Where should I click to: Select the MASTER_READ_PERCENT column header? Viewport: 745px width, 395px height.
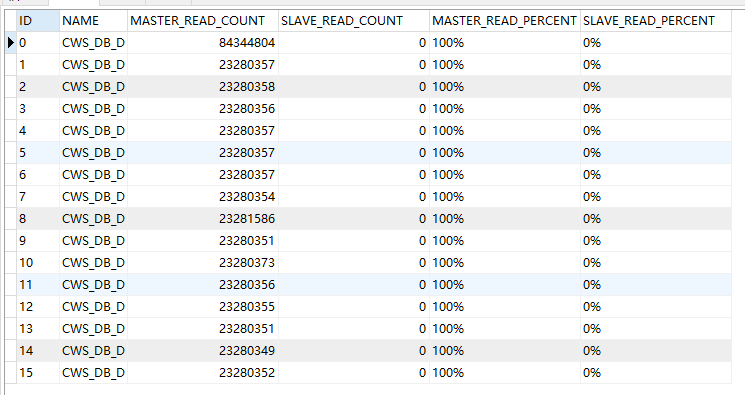click(x=505, y=21)
